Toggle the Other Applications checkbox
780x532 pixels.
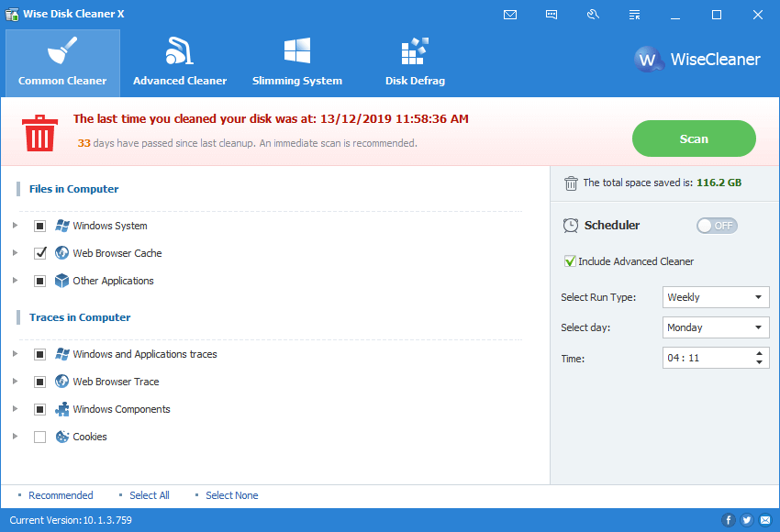click(x=39, y=281)
